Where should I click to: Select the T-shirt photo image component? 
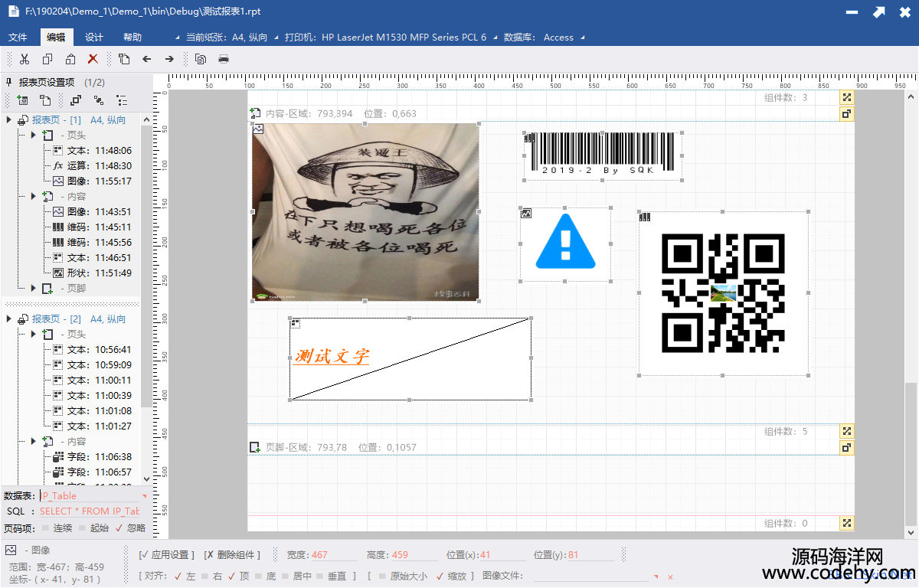[x=365, y=211]
